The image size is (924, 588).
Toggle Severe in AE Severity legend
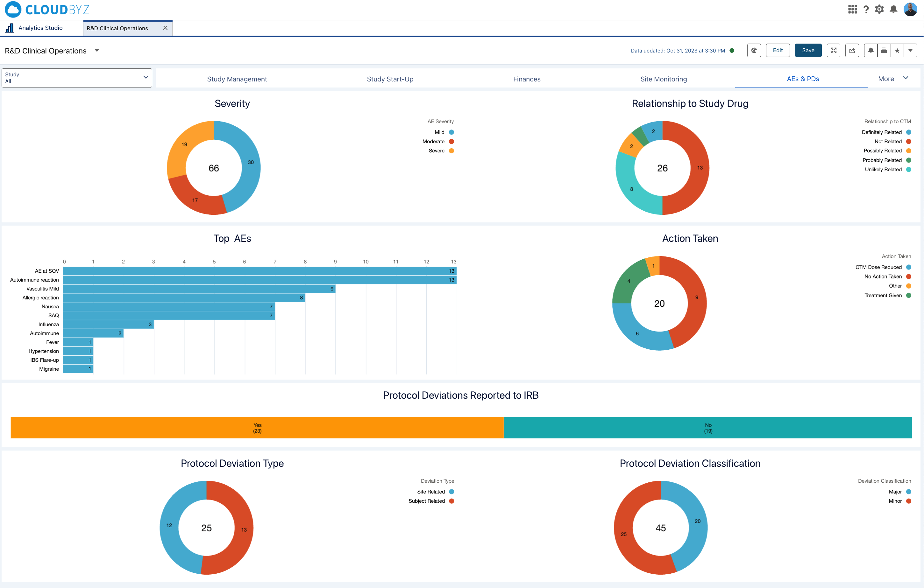point(441,151)
